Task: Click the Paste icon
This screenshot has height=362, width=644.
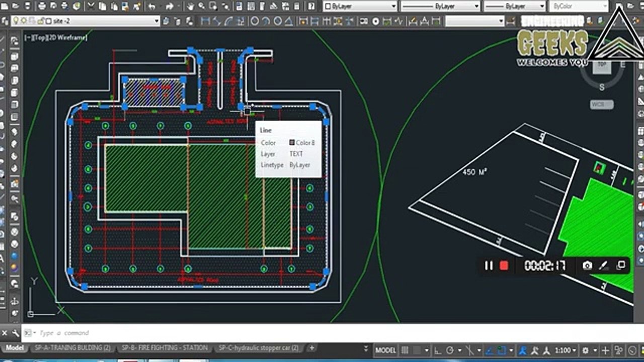Action: coord(114,7)
